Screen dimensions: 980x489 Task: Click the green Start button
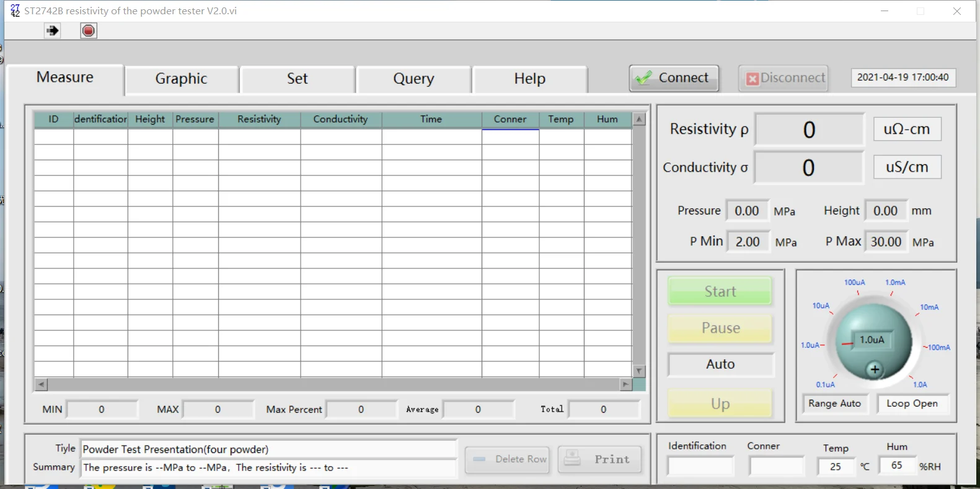click(x=720, y=291)
